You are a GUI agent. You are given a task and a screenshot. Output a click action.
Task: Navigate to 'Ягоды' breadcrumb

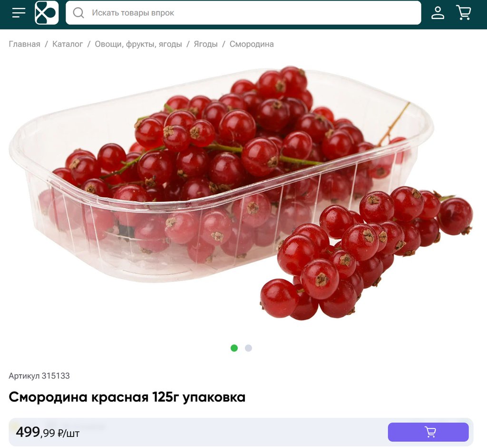coord(205,44)
